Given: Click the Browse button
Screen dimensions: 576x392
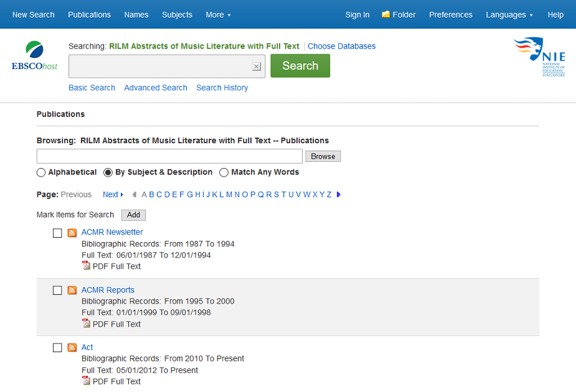Looking at the screenshot, I should coord(323,156).
